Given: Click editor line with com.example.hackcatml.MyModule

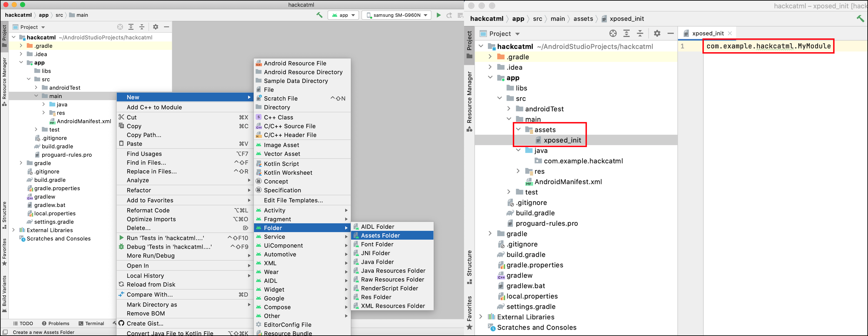Looking at the screenshot, I should point(768,46).
